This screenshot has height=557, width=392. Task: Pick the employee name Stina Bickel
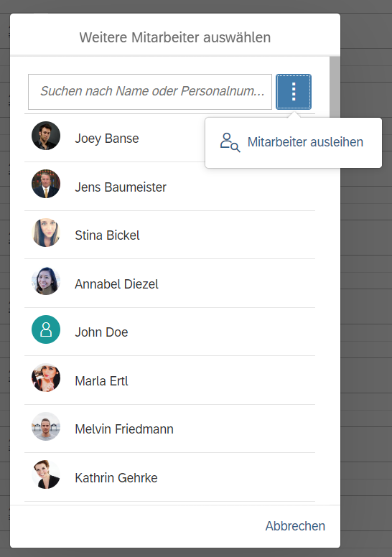point(107,235)
